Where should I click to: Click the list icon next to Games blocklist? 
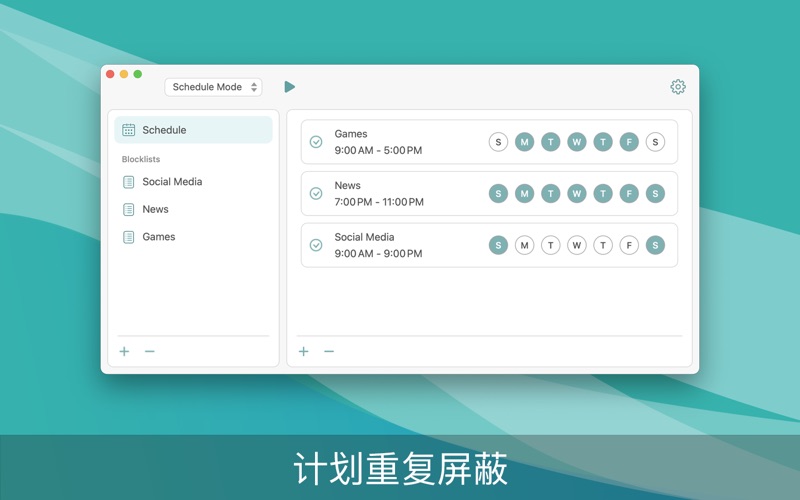(129, 237)
